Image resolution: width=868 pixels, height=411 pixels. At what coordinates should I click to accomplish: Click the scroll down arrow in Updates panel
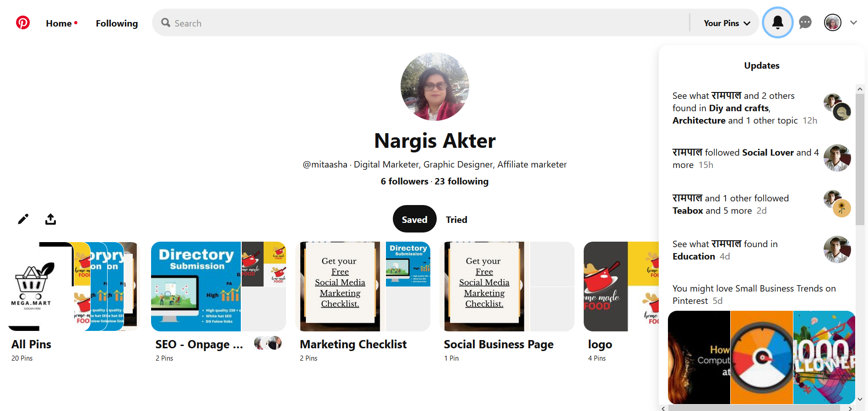click(860, 399)
